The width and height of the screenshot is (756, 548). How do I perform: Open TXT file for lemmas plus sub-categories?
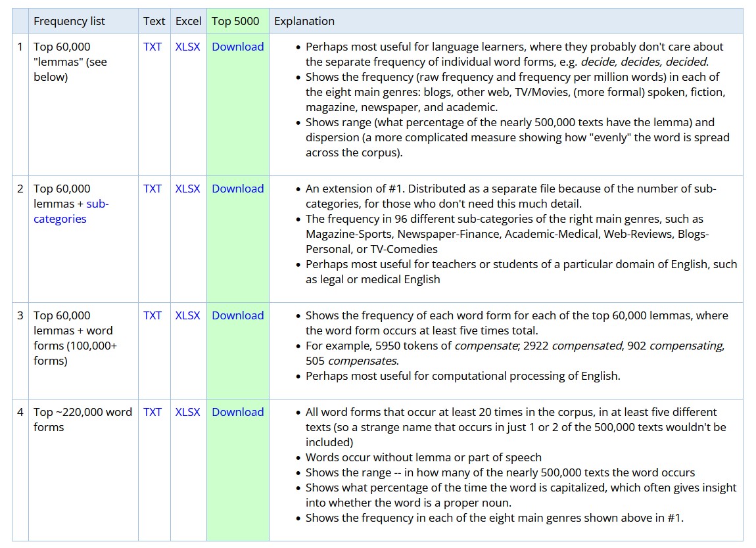153,189
